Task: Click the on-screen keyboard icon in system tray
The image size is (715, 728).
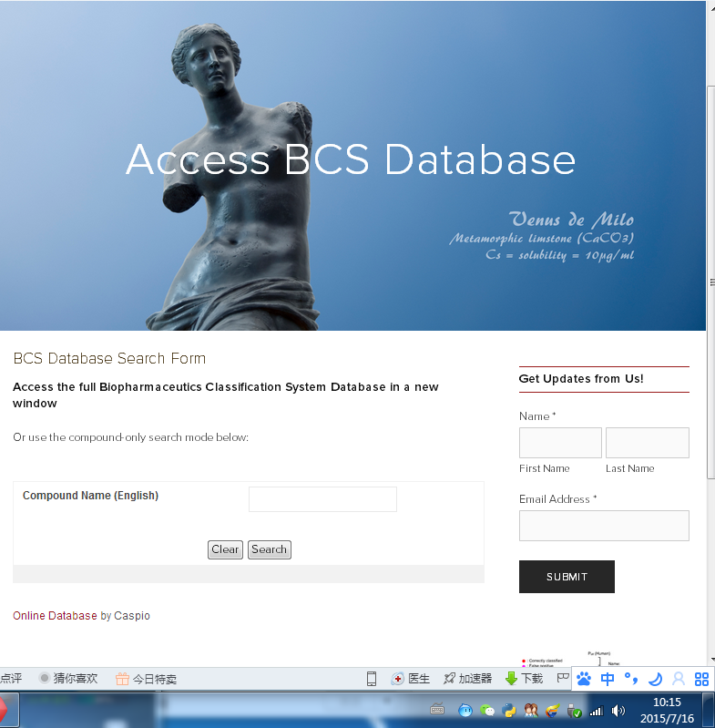Action: pyautogui.click(x=437, y=710)
